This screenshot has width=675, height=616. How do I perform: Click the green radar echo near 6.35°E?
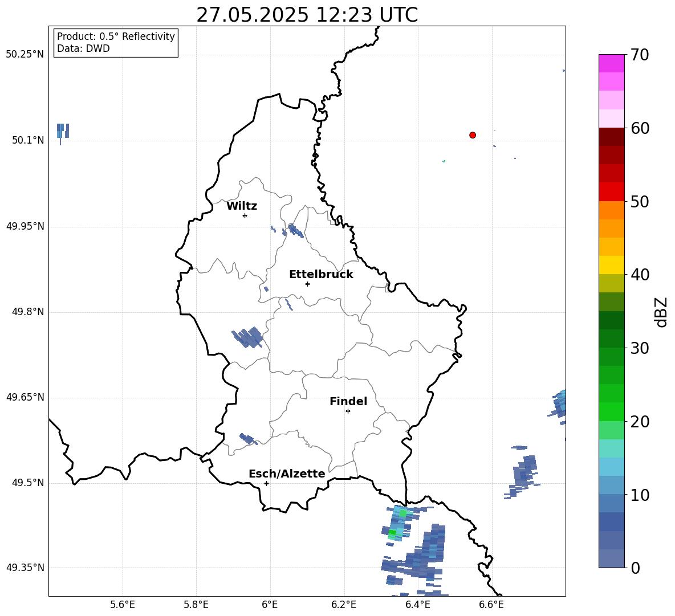tap(400, 523)
